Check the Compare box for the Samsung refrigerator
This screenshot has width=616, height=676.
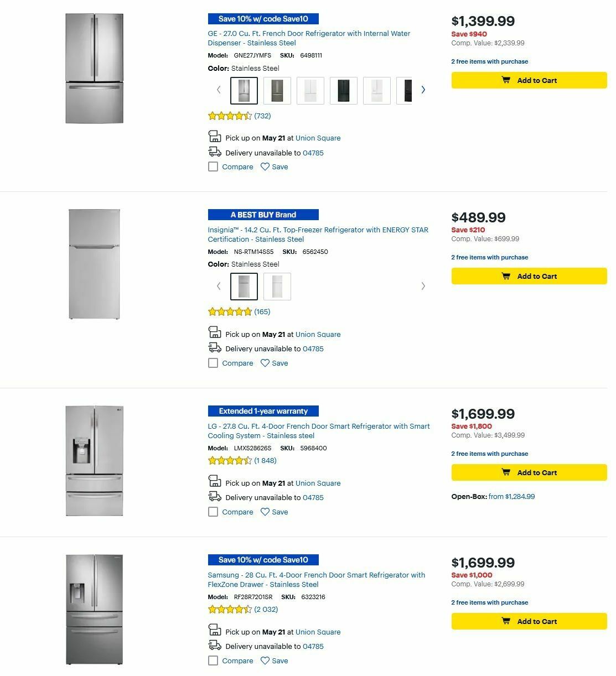[213, 661]
